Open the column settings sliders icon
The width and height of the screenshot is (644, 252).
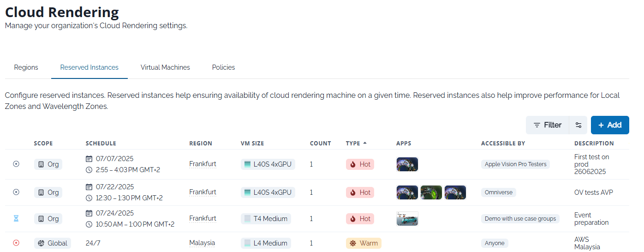pos(578,125)
